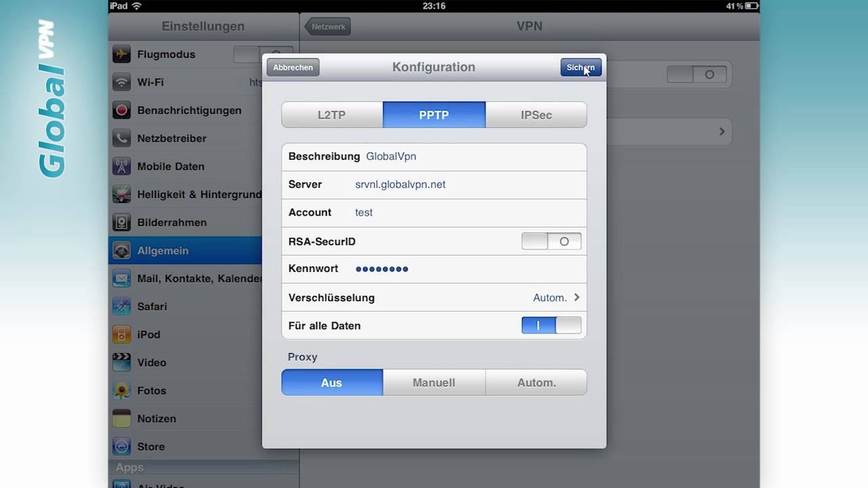Tap the Video clapperboard icon

pyautogui.click(x=122, y=363)
